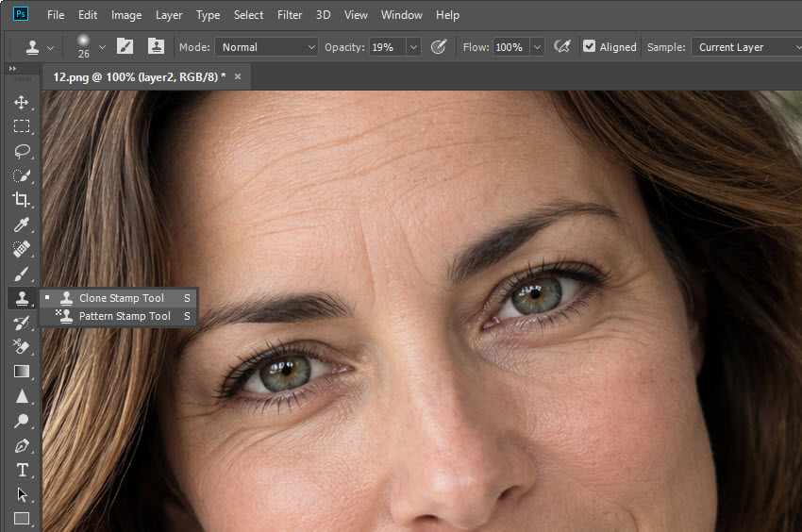
Task: Select the Lasso tool
Action: click(21, 151)
